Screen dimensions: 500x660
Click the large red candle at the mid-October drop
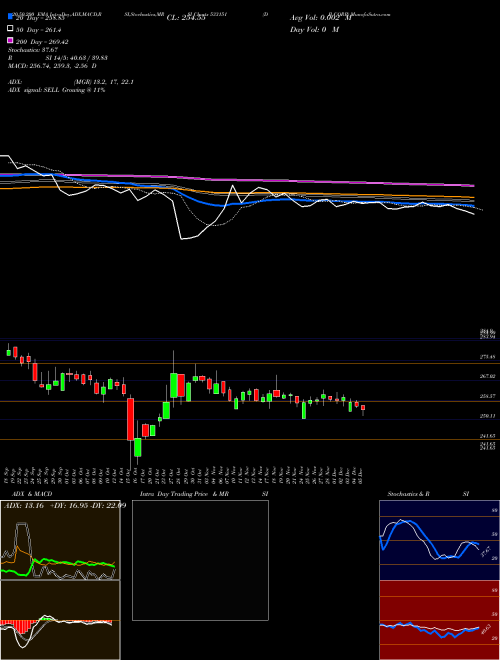[130, 419]
